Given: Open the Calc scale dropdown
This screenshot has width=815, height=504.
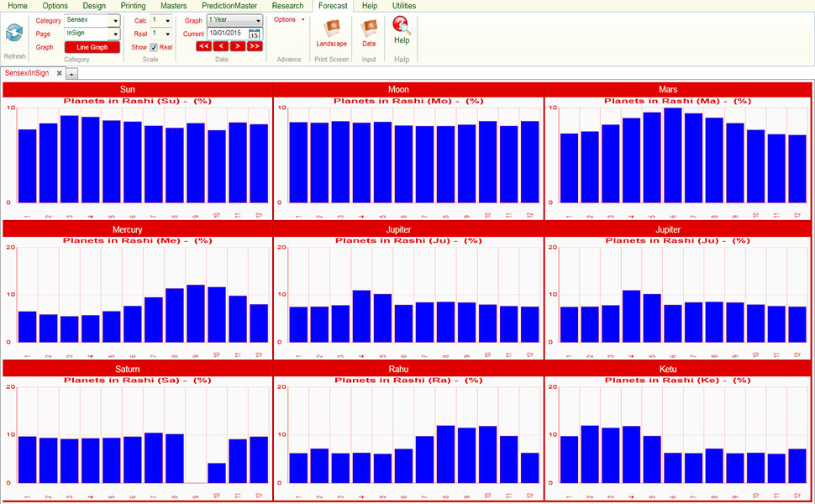Looking at the screenshot, I should point(167,21).
